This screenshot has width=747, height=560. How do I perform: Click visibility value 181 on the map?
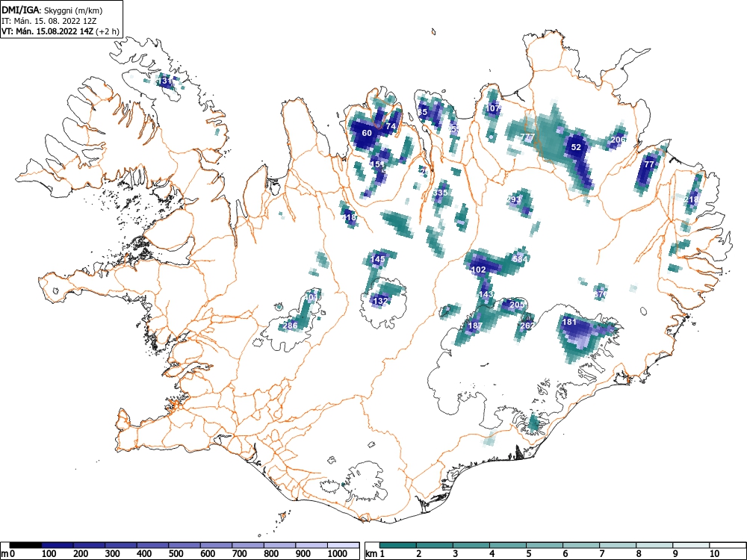tap(569, 322)
